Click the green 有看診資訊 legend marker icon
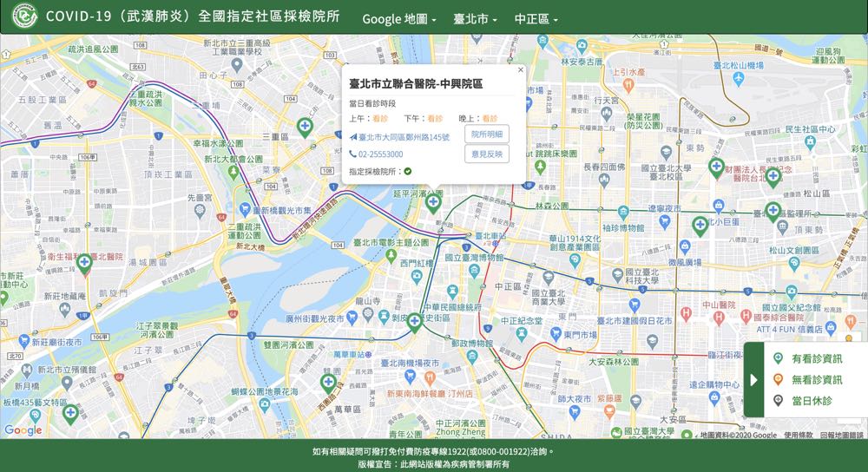 (x=778, y=358)
